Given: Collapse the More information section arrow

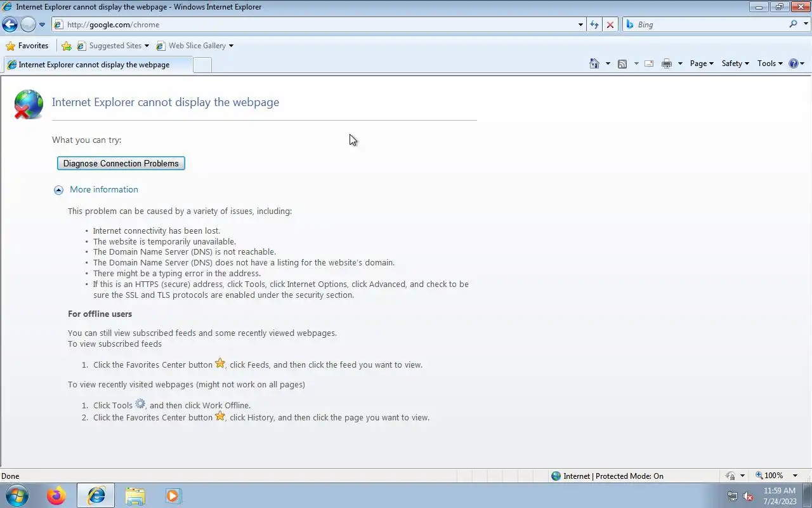Looking at the screenshot, I should click(58, 190).
